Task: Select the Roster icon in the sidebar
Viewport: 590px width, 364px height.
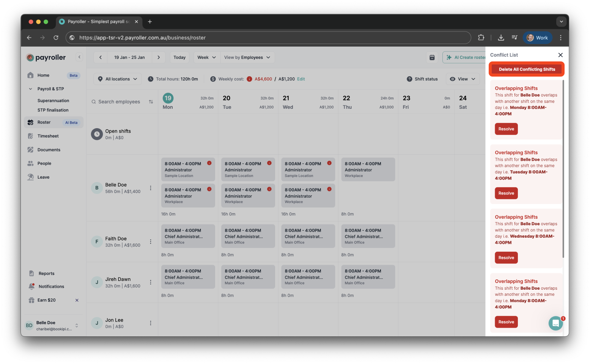Action: (30, 122)
